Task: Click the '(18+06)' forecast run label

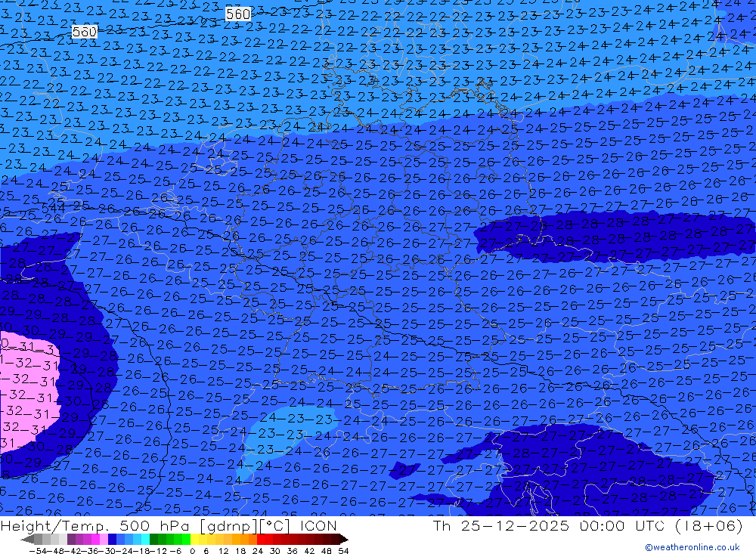Action: [x=708, y=525]
